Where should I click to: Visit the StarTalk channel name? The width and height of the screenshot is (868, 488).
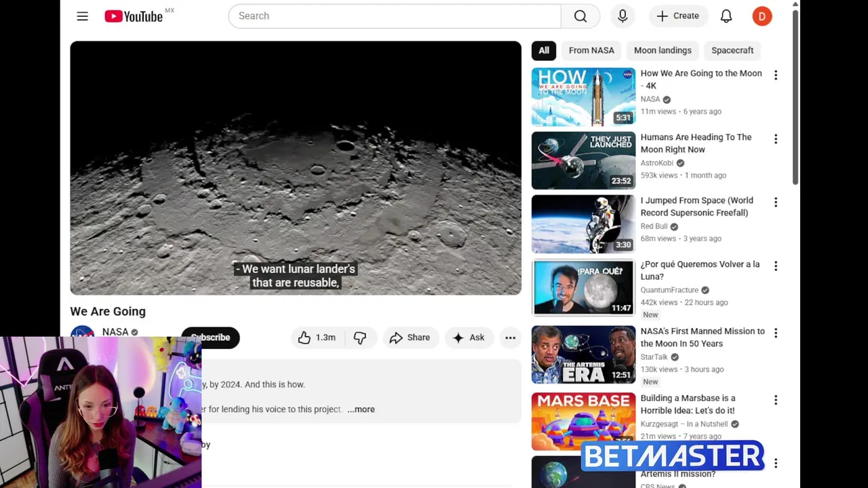(654, 357)
